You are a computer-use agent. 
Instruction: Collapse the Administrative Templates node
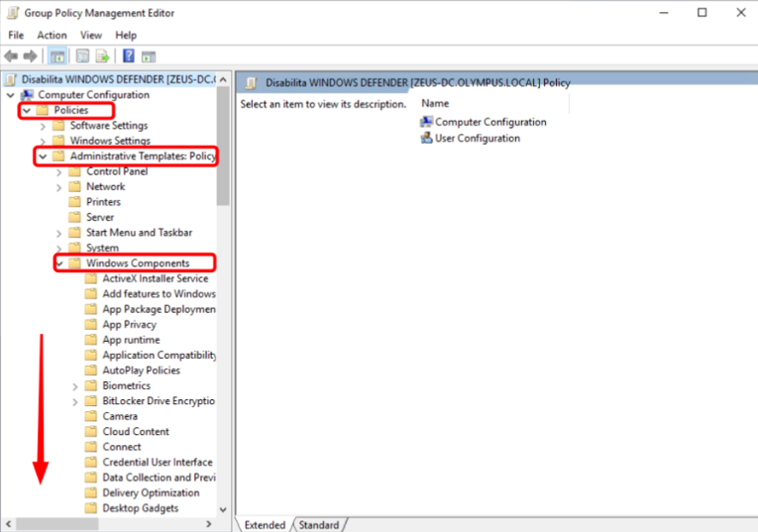pyautogui.click(x=43, y=157)
